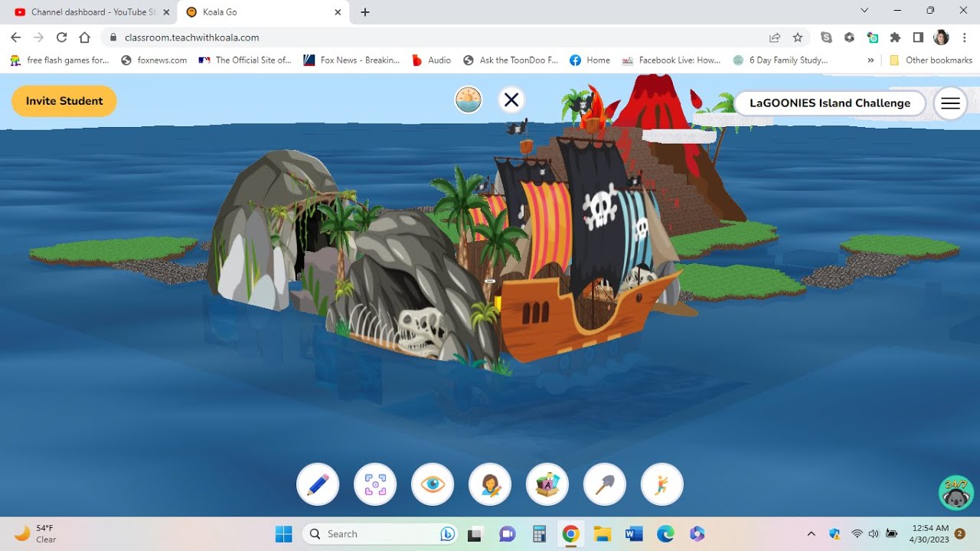Open The Official Site of... bookmark
The image size is (980, 551).
pyautogui.click(x=245, y=60)
